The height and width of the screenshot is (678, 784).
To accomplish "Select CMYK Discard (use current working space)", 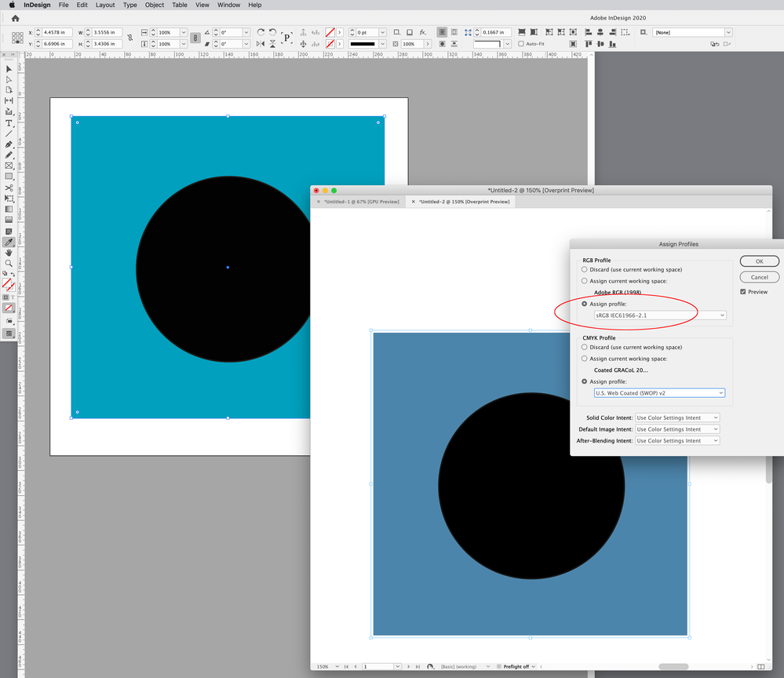I will click(584, 347).
